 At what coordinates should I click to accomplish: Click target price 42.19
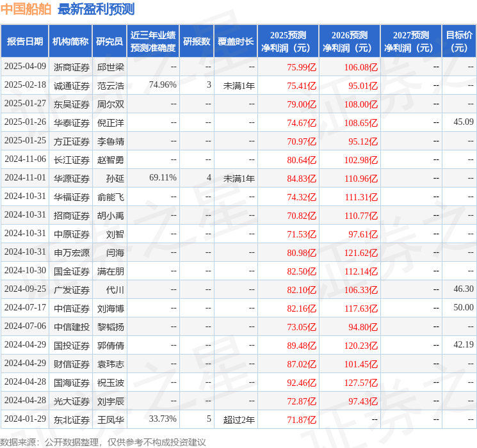pos(464,344)
